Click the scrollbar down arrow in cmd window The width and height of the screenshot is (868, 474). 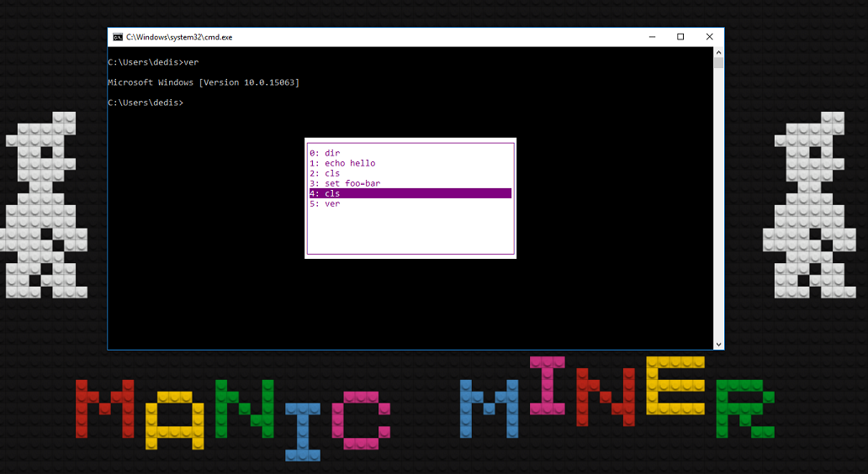[718, 344]
